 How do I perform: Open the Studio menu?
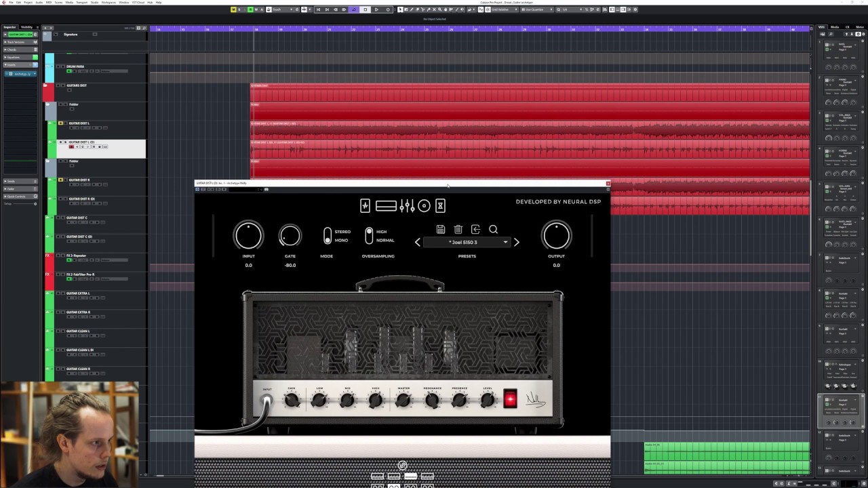(94, 3)
